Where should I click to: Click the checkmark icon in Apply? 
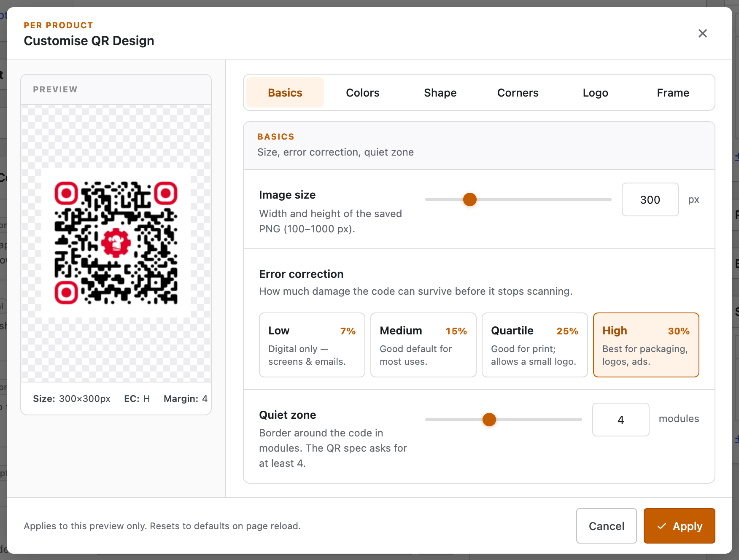(662, 526)
